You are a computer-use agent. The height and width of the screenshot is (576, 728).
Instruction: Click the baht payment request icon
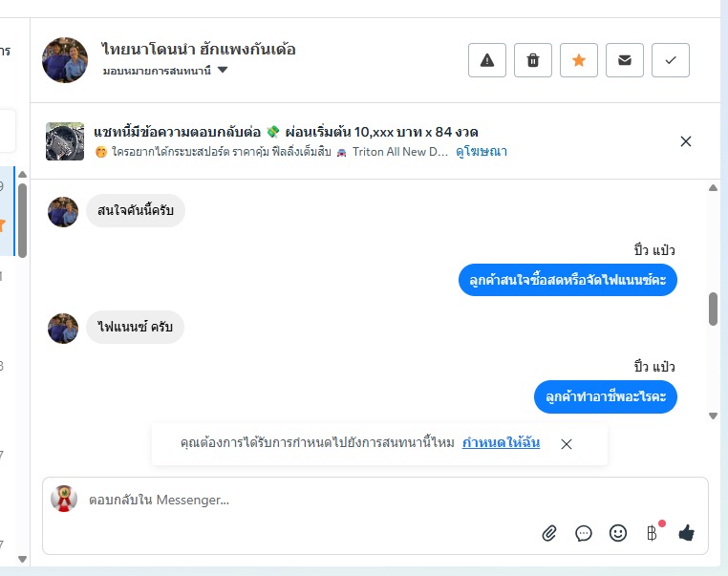653,533
